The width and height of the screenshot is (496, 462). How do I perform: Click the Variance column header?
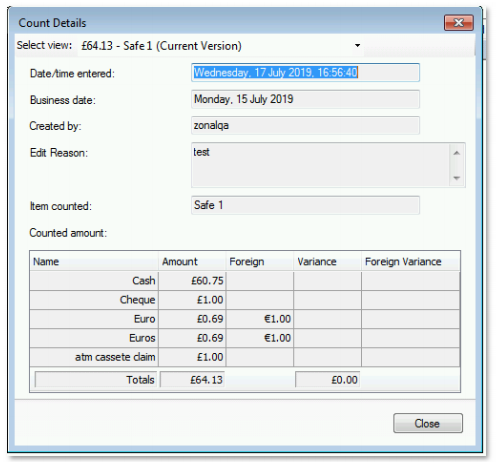pyautogui.click(x=327, y=261)
